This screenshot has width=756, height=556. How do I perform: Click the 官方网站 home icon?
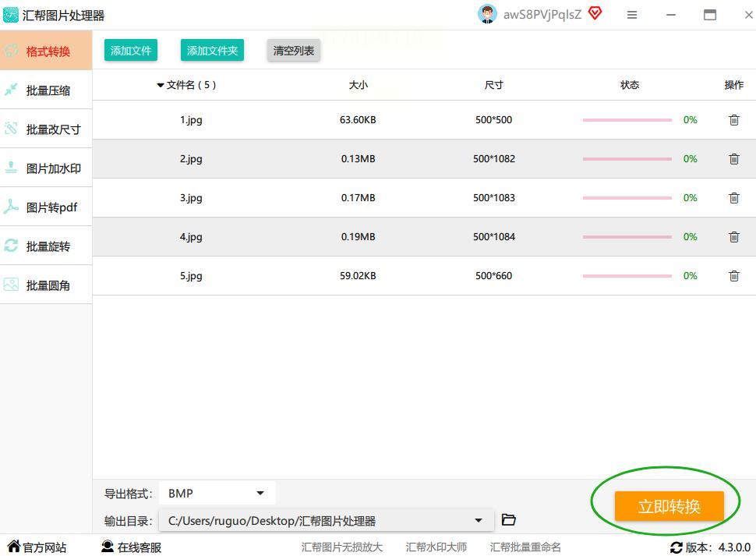(14, 547)
